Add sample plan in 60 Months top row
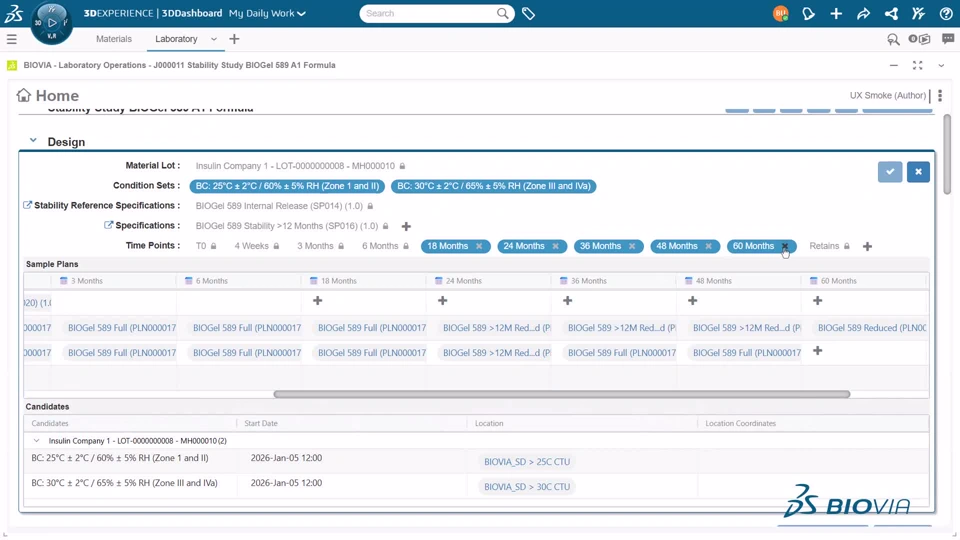The image size is (960, 540). pos(817,301)
